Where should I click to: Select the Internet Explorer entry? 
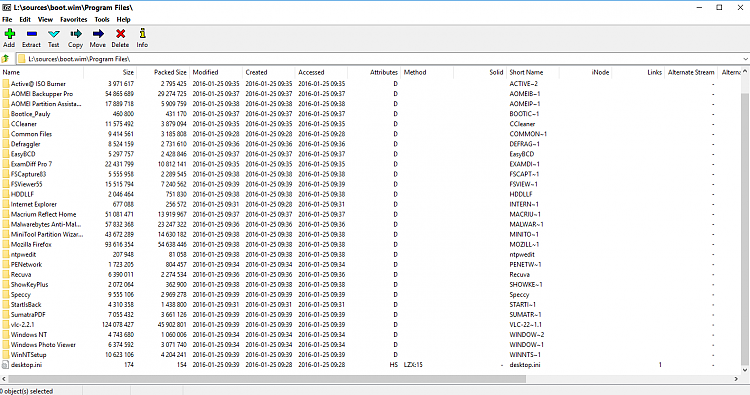[33, 204]
